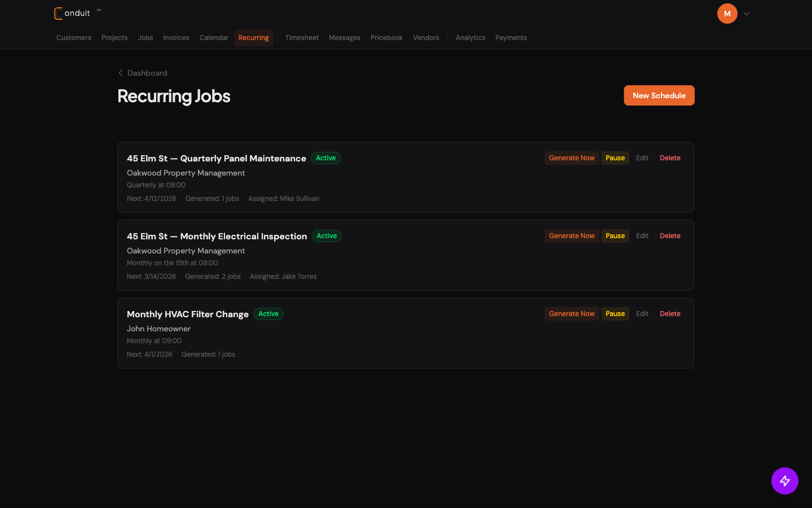Click the title 45 Elm St — Monthly Electrical Inspection
The height and width of the screenshot is (508, 812).
click(x=217, y=237)
